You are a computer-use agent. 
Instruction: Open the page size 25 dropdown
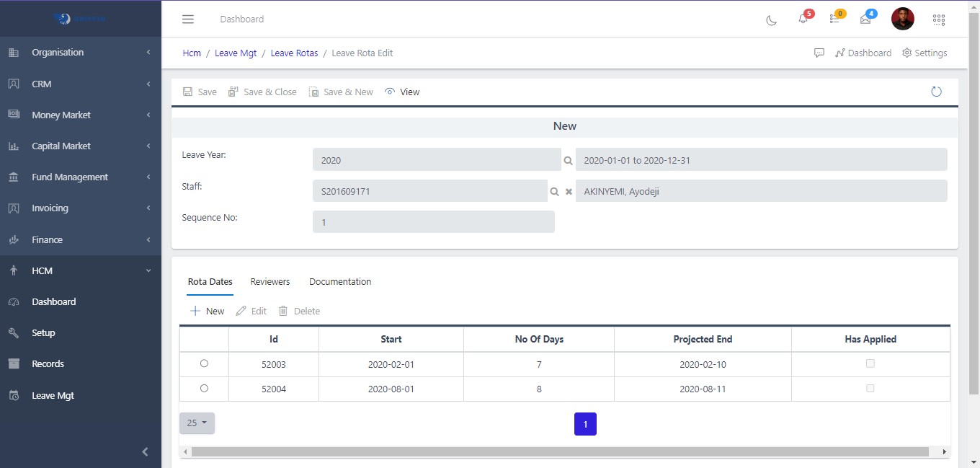click(x=197, y=423)
